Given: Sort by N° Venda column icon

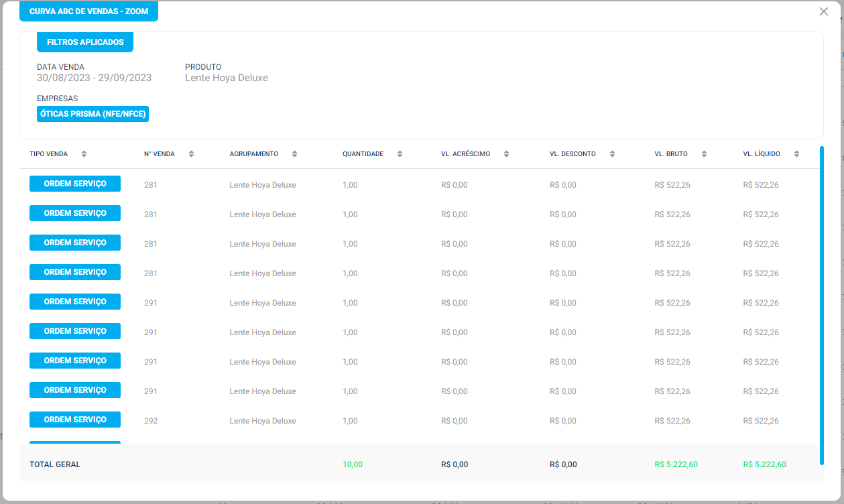Looking at the screenshot, I should [191, 154].
